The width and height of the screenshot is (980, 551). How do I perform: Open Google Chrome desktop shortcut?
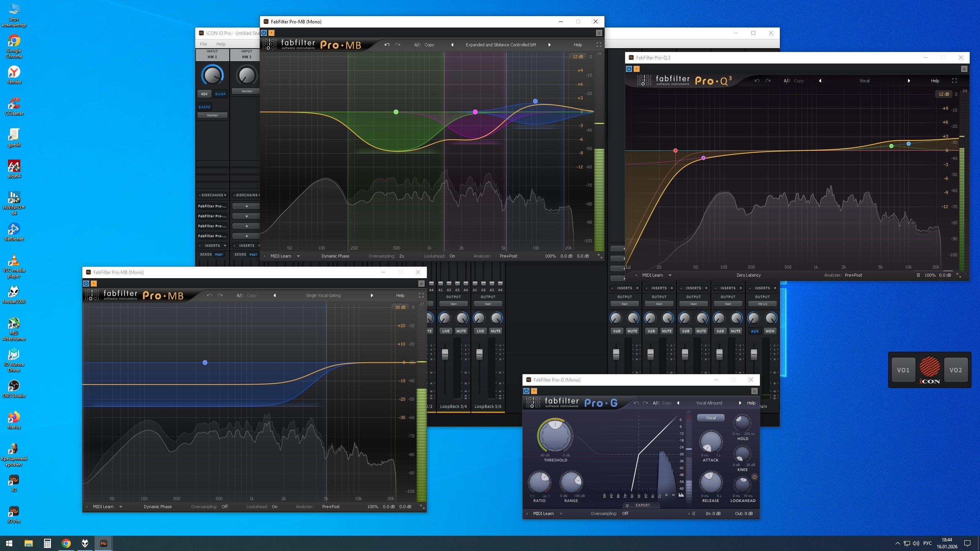(14, 41)
